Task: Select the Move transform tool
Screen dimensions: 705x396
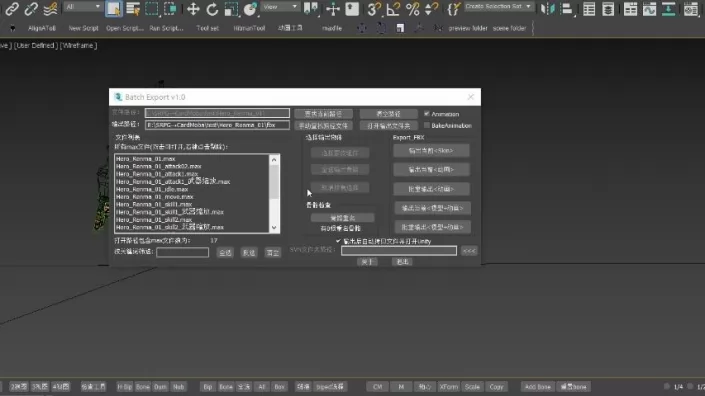Action: 193,9
